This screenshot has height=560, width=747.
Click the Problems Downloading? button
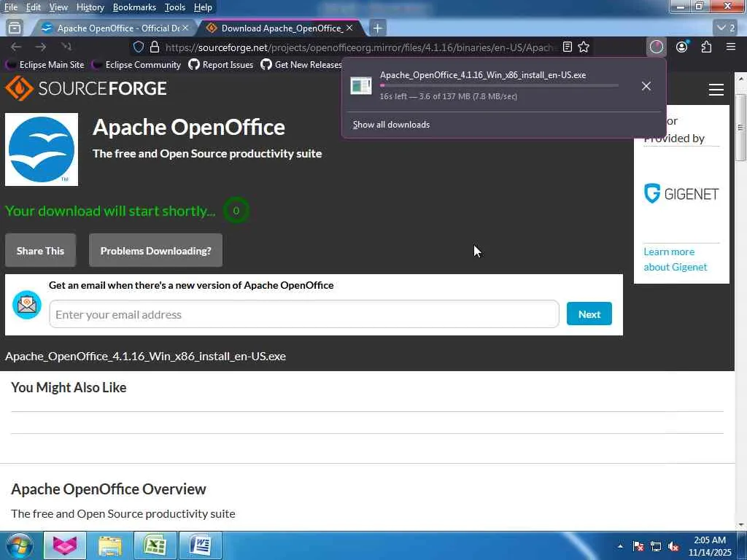156,251
